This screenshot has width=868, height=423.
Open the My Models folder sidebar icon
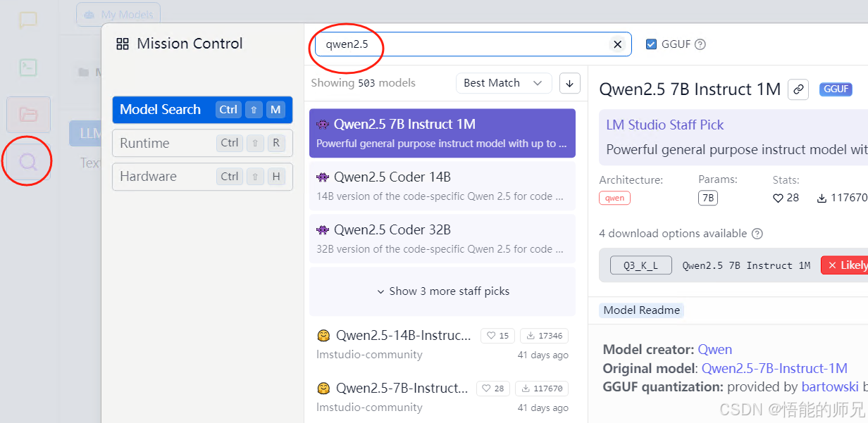coord(28,114)
